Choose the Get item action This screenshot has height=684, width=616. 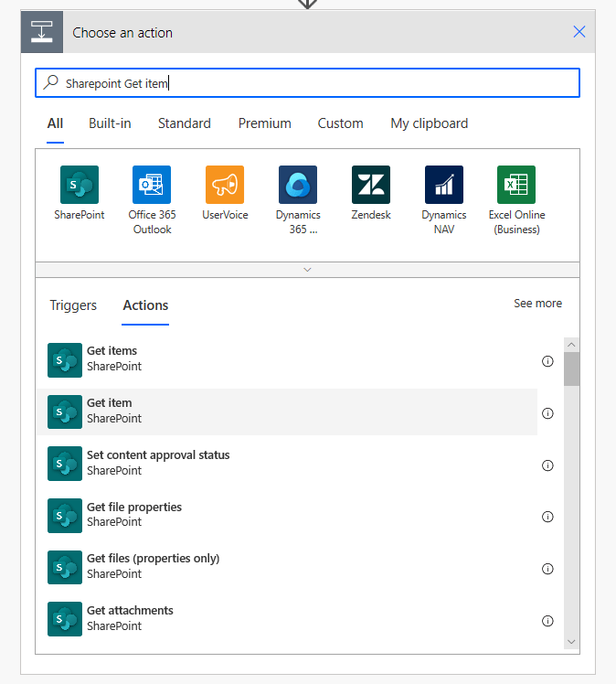point(287,412)
